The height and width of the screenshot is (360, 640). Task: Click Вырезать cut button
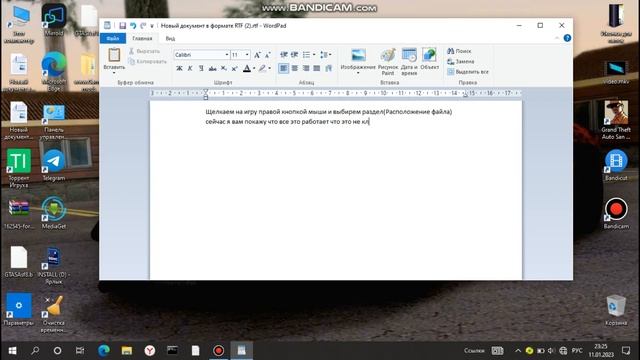[x=144, y=51]
